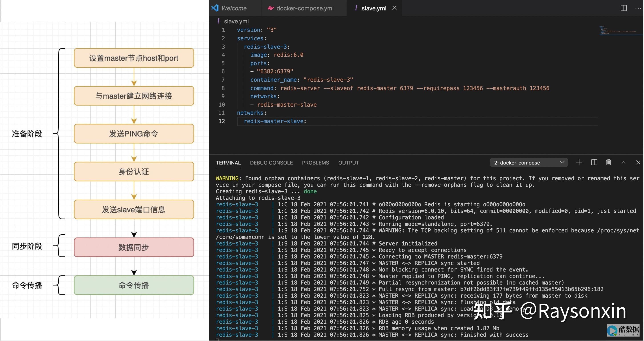Click '"6382:6379"' port mapping text
This screenshot has height=341, width=644.
pyautogui.click(x=275, y=71)
